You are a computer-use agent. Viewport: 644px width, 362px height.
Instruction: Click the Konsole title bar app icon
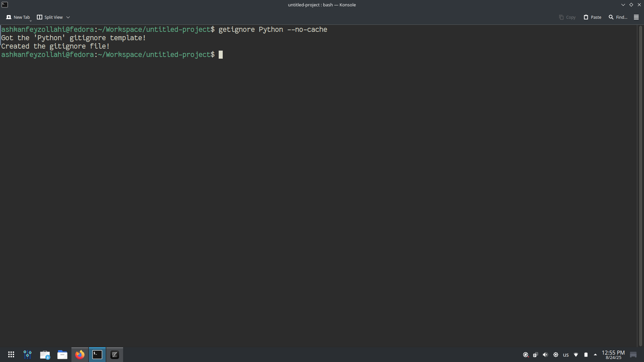click(5, 5)
